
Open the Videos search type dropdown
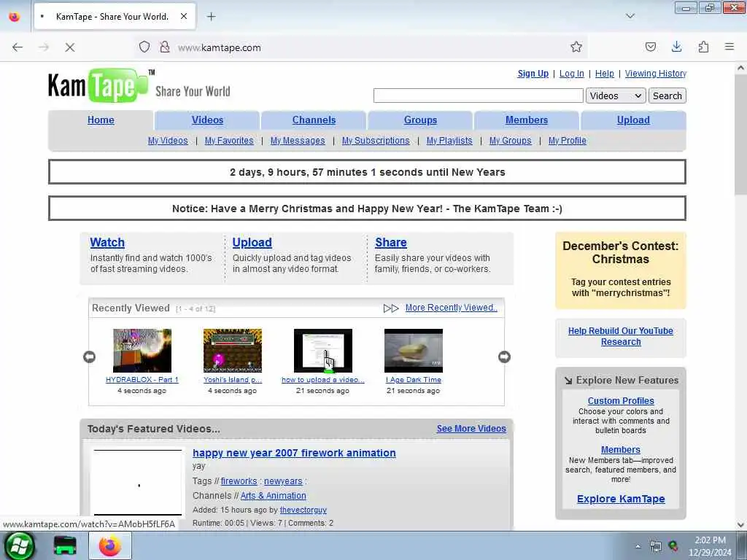[616, 96]
